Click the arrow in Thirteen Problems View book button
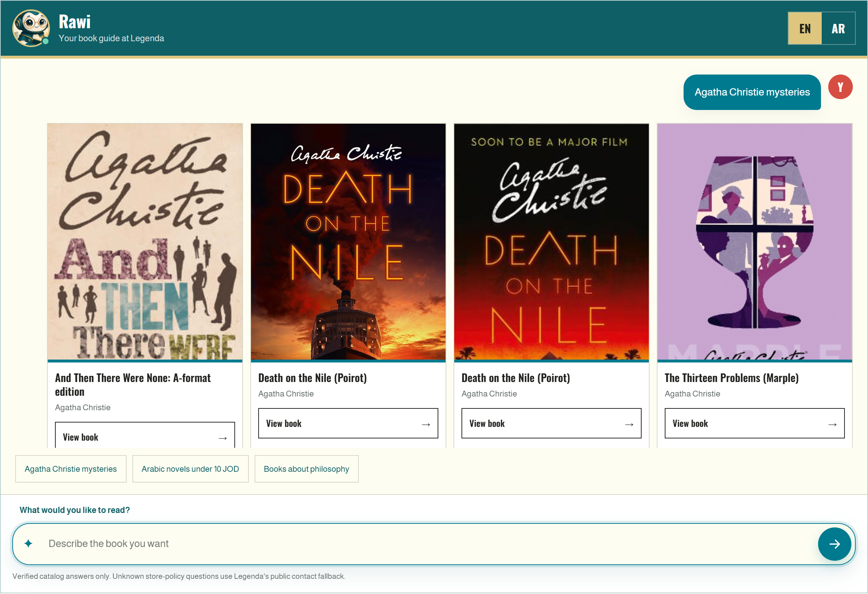Image resolution: width=868 pixels, height=594 pixels. point(832,425)
